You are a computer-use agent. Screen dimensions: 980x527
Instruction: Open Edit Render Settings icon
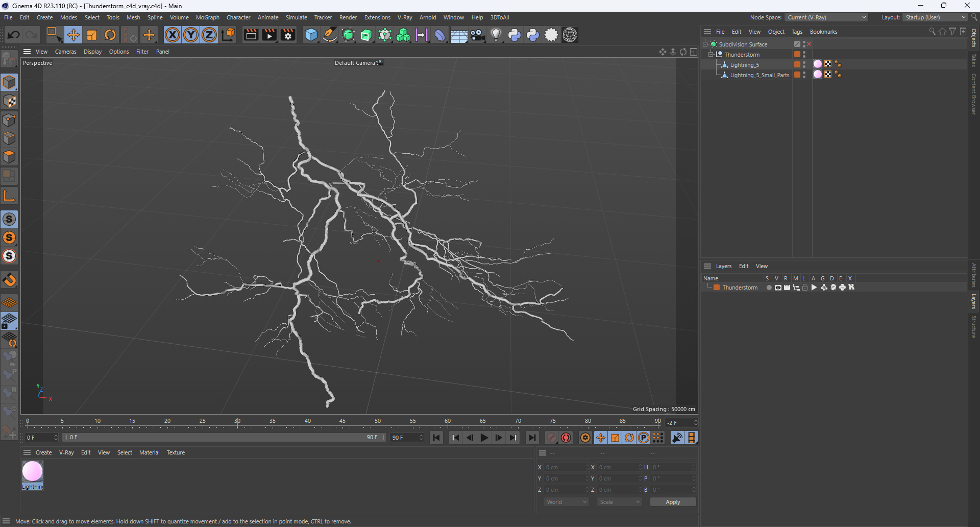point(288,35)
